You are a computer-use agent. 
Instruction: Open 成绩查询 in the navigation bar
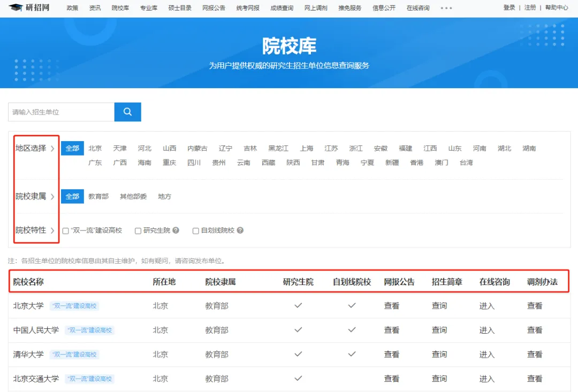pos(282,7)
